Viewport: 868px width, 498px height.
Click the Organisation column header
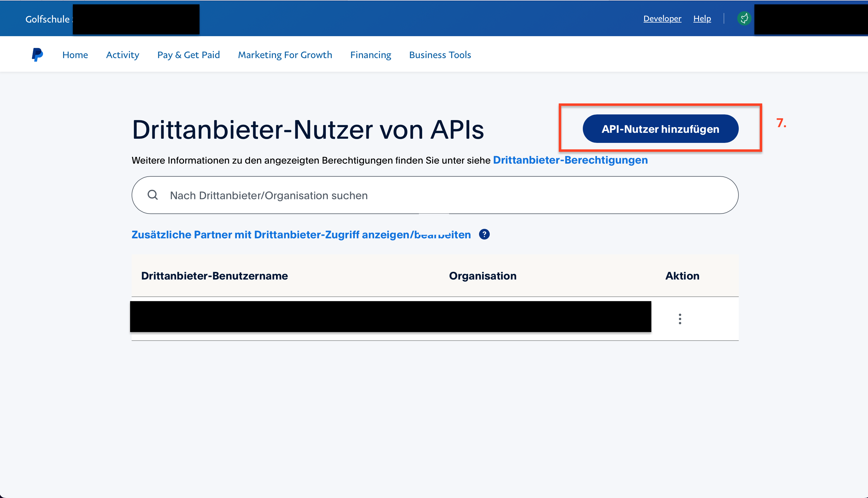coord(483,276)
